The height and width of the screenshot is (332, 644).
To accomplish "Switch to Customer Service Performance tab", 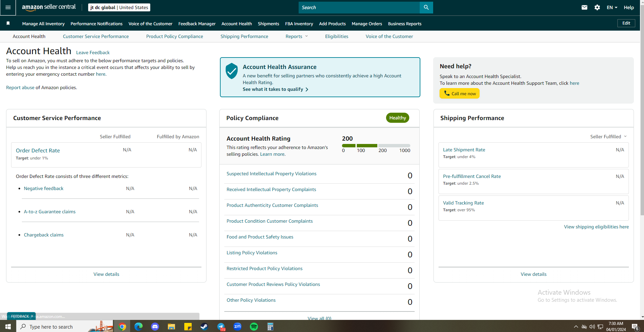I will 96,36.
